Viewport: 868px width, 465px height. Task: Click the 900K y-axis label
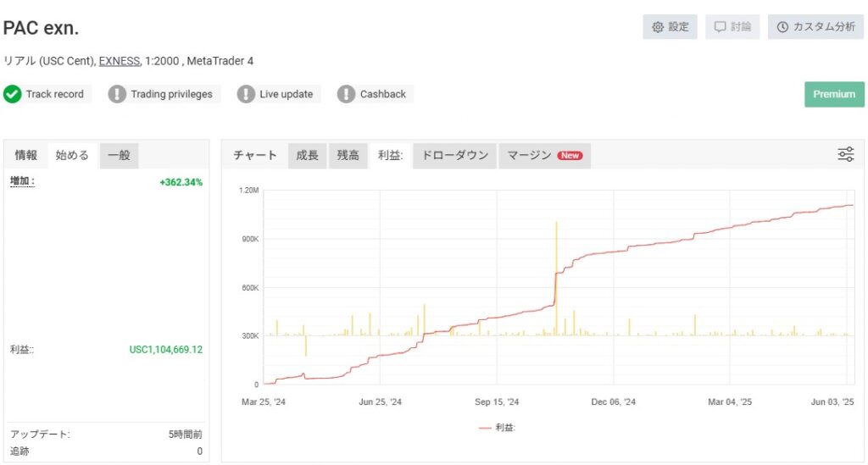tap(250, 239)
